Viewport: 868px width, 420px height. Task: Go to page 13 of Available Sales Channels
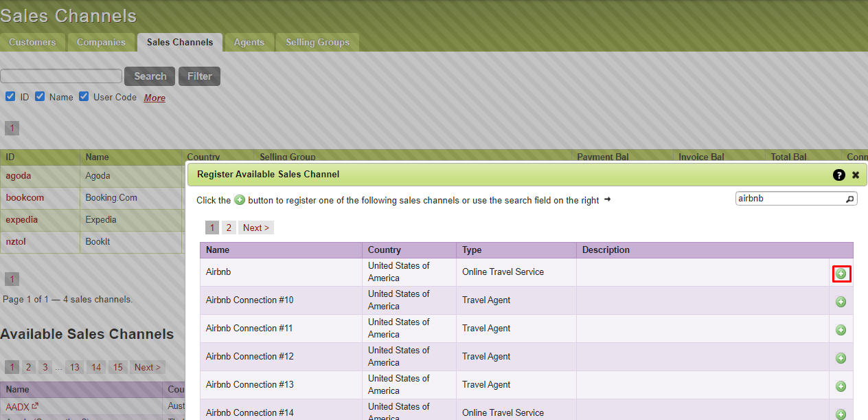coord(74,367)
